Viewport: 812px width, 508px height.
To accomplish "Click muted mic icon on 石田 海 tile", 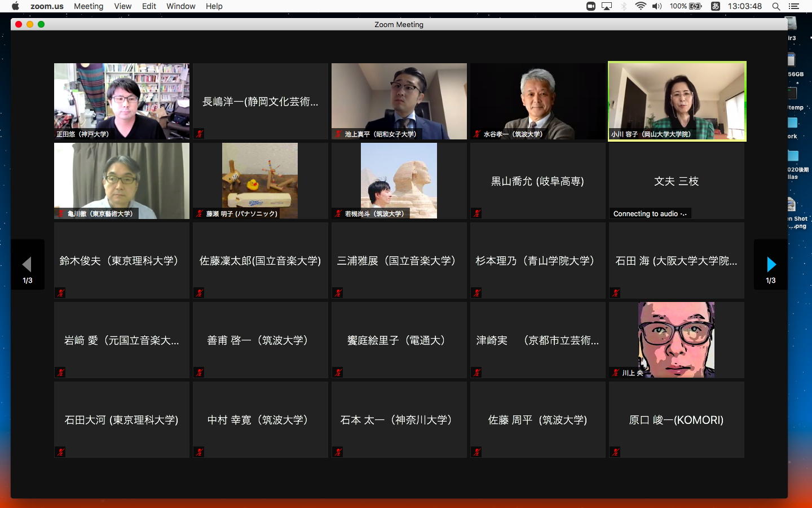I will tap(615, 293).
